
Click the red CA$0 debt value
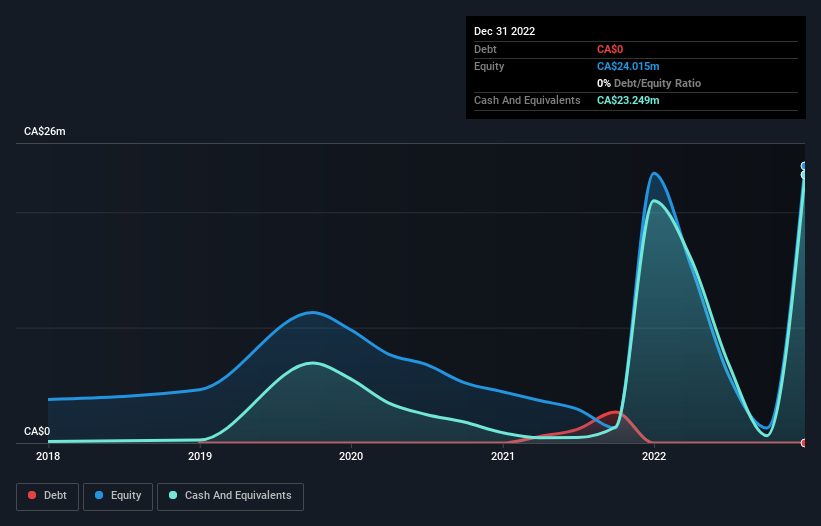[610, 49]
